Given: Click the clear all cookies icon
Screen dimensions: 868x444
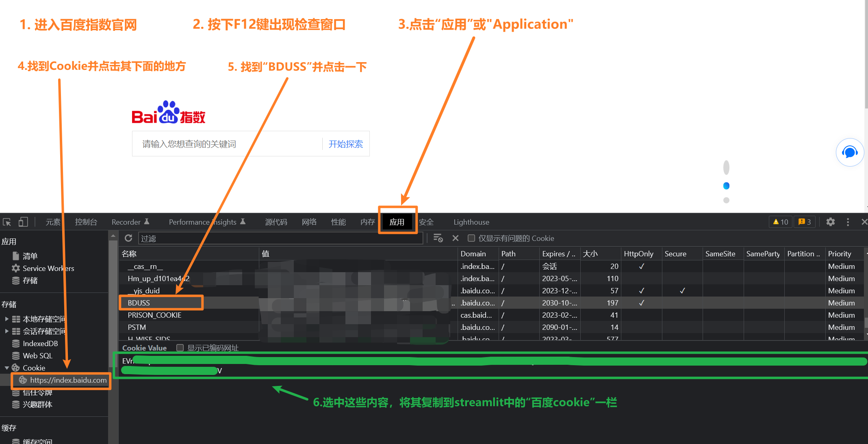Looking at the screenshot, I should coord(438,238).
